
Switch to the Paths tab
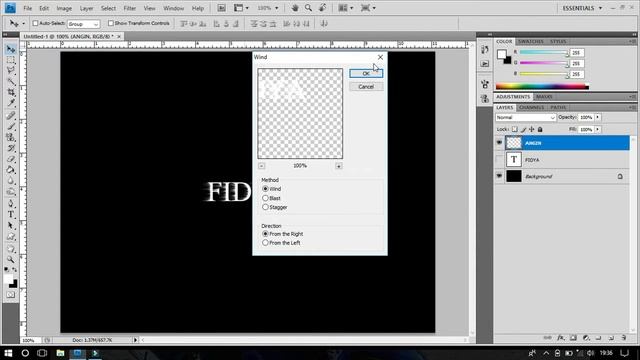pyautogui.click(x=558, y=107)
